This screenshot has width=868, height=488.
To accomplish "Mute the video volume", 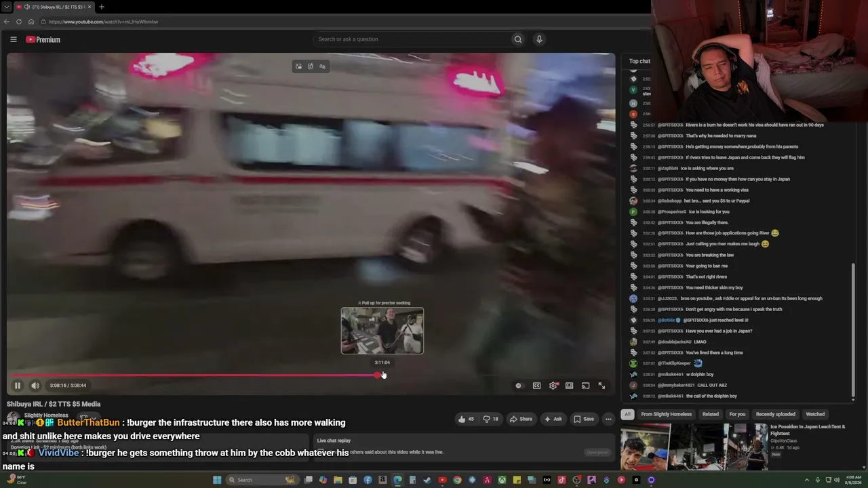I will (35, 386).
